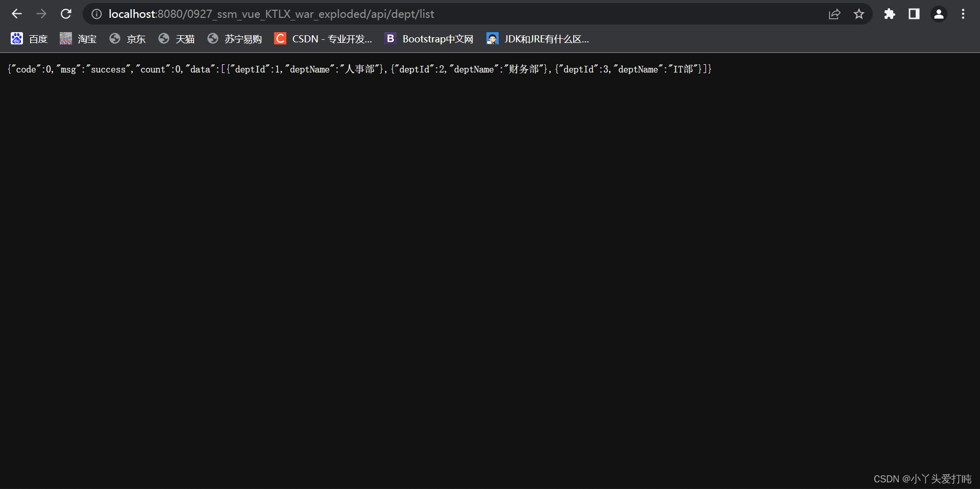Go back to the previous page
This screenshot has width=980, height=489.
pyautogui.click(x=17, y=14)
